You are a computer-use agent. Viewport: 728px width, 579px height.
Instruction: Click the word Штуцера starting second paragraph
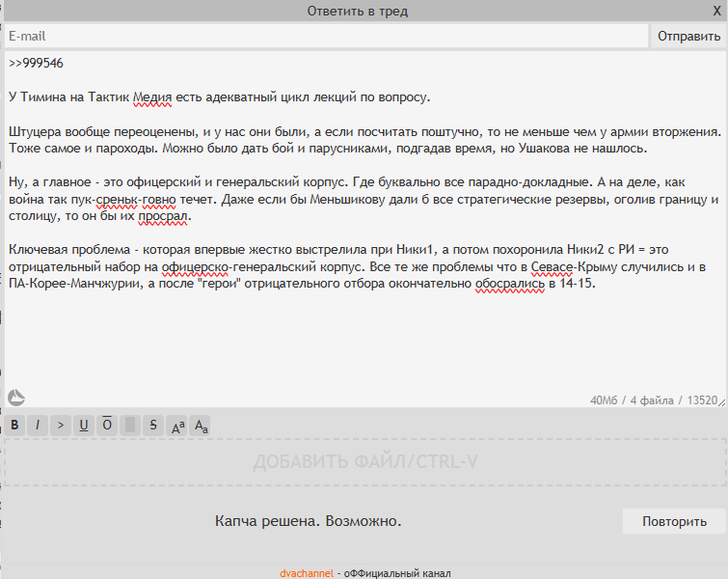(x=35, y=132)
